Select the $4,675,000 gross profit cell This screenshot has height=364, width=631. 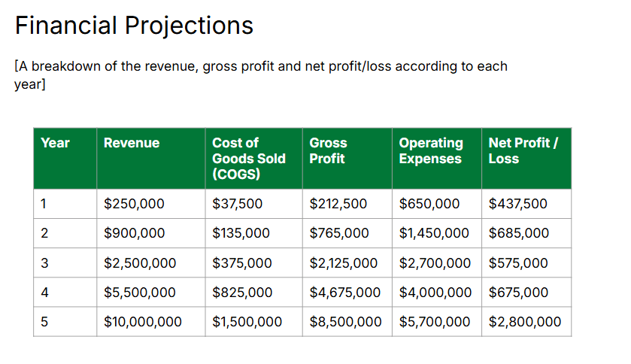click(344, 293)
